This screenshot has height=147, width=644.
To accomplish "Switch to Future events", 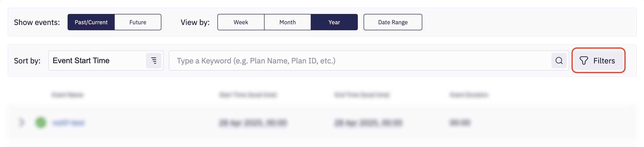I will pyautogui.click(x=138, y=22).
